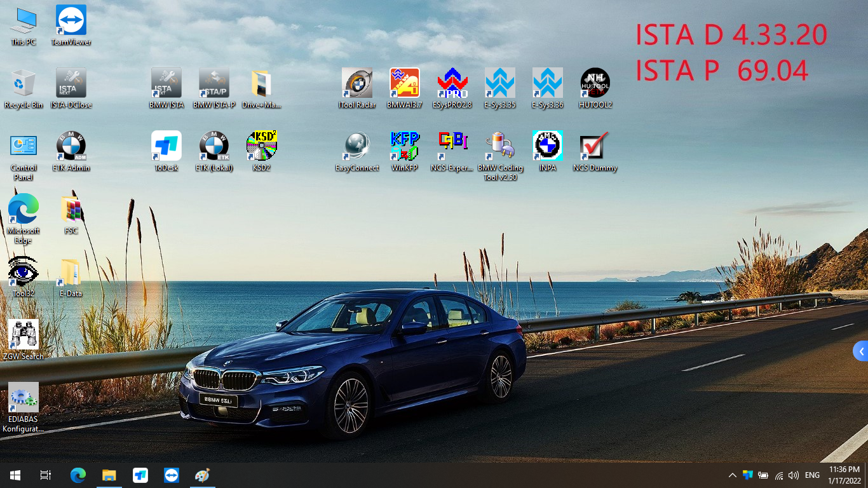Open BMWAi3.7 desktop shortcut

click(x=405, y=88)
